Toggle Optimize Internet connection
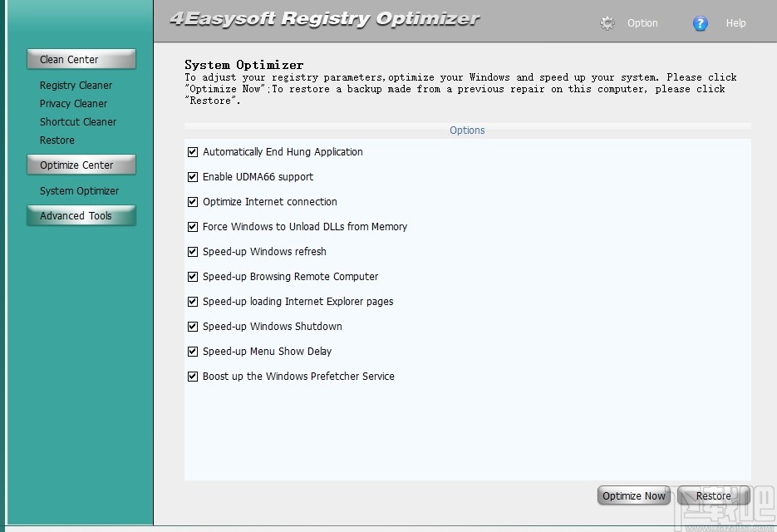Viewport: 777px width, 532px height. pos(192,201)
